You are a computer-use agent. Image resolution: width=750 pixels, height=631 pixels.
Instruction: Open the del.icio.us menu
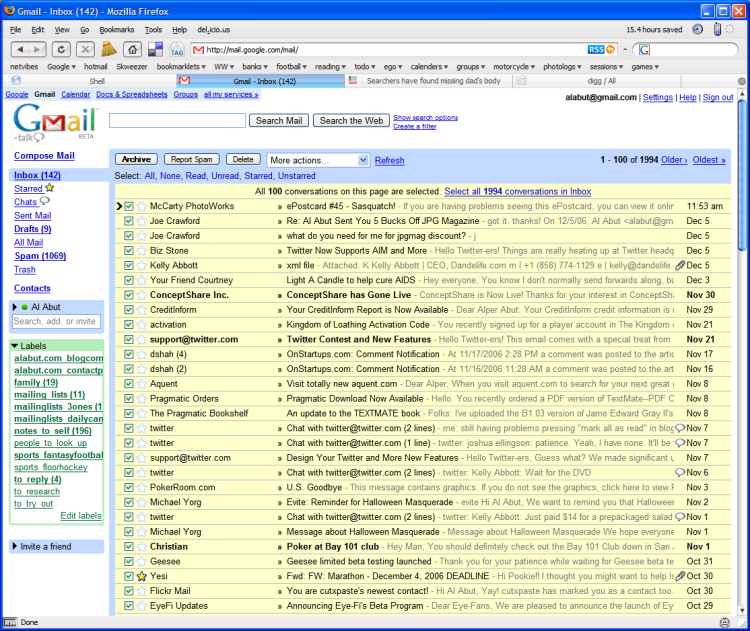[213, 30]
